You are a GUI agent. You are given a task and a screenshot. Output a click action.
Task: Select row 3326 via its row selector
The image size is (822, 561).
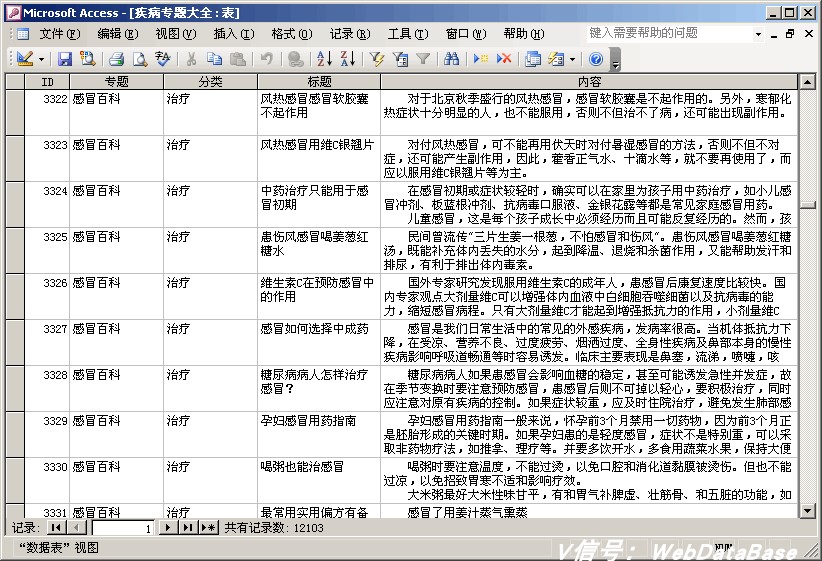15,297
